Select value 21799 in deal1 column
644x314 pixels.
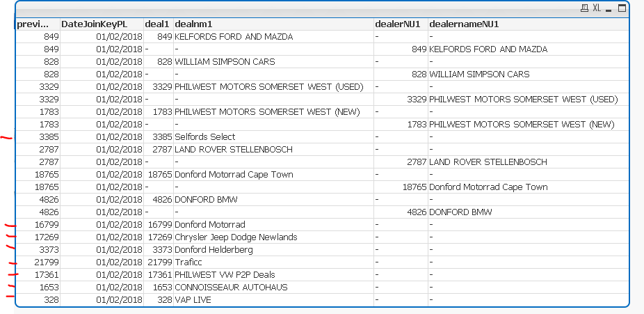[160, 262]
